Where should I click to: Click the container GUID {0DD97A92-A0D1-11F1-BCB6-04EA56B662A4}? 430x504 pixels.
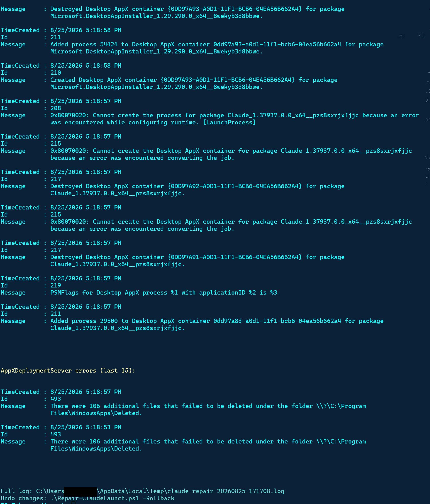pyautogui.click(x=235, y=186)
